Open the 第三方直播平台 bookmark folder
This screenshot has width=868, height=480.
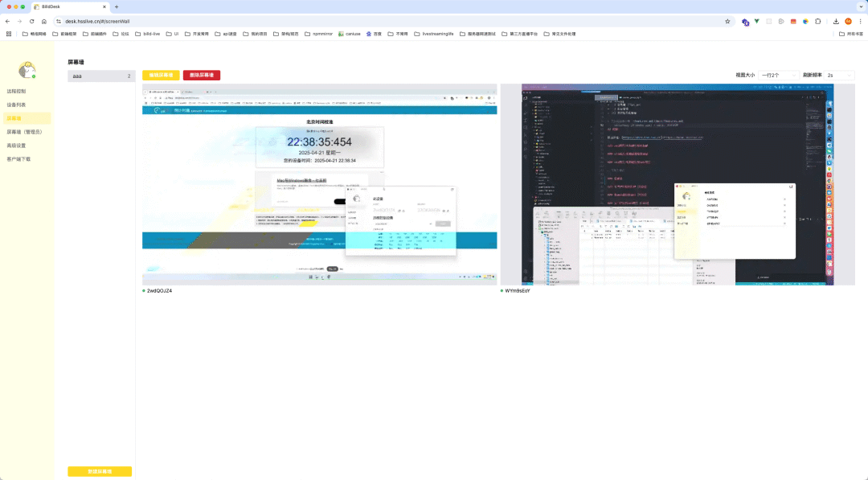[x=520, y=34]
